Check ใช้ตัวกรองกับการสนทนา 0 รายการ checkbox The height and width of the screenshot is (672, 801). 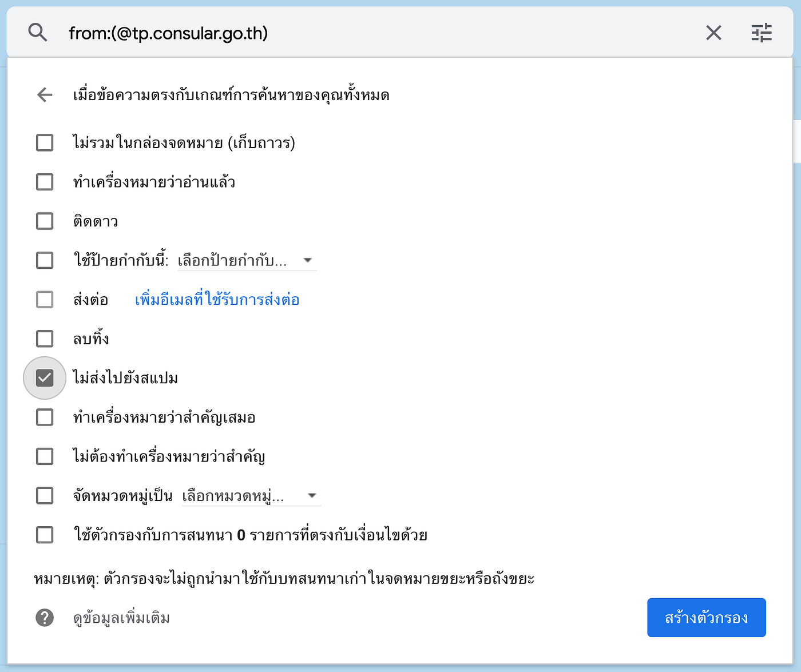[x=45, y=535]
